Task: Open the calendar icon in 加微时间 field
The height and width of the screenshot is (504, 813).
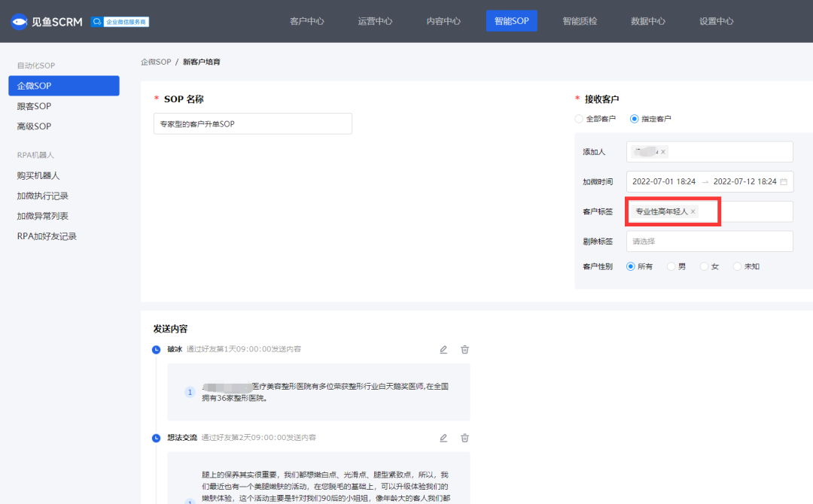Action: (x=784, y=182)
